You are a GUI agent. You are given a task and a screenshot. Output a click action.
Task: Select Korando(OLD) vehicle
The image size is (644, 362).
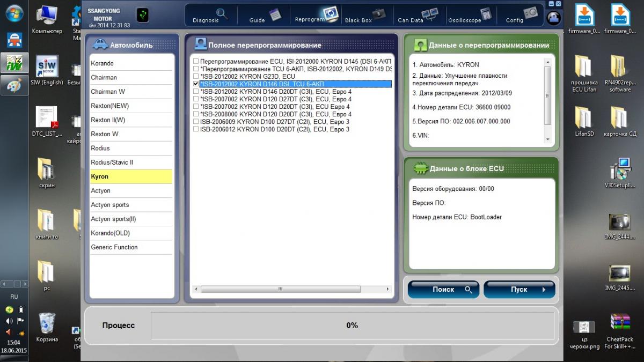[x=131, y=233]
